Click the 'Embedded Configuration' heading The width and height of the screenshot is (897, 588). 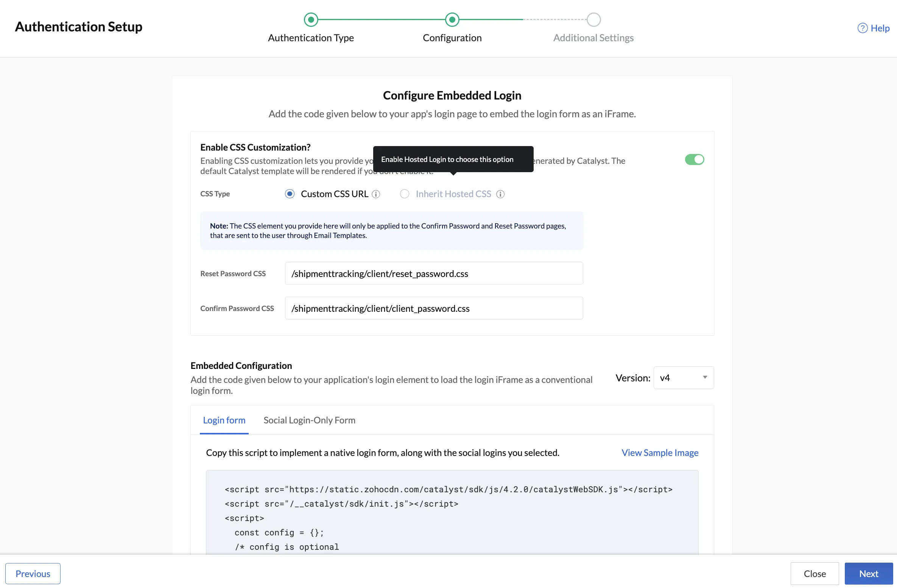tap(241, 366)
